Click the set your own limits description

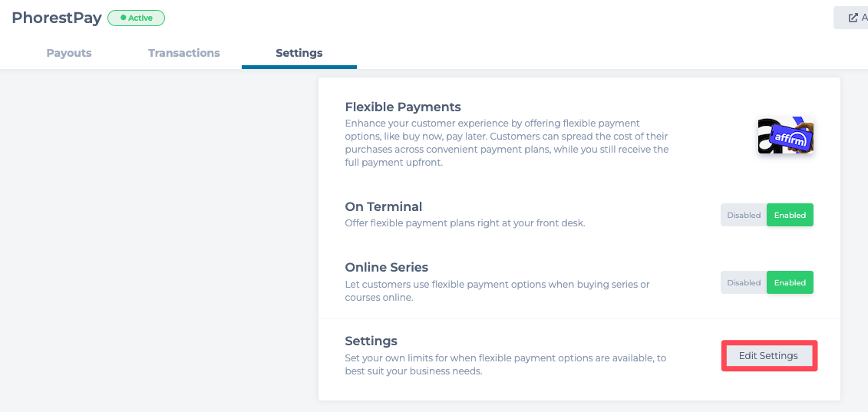tap(505, 364)
